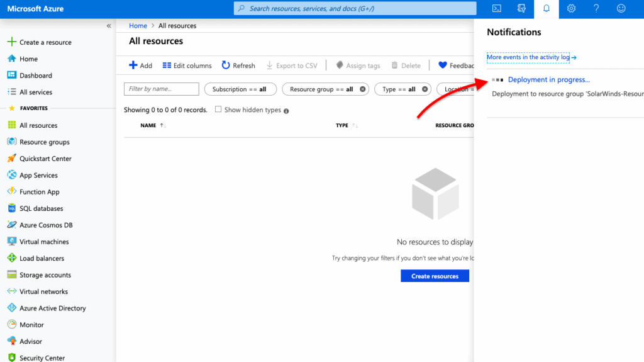Go to Dashboard in the sidebar

(36, 76)
